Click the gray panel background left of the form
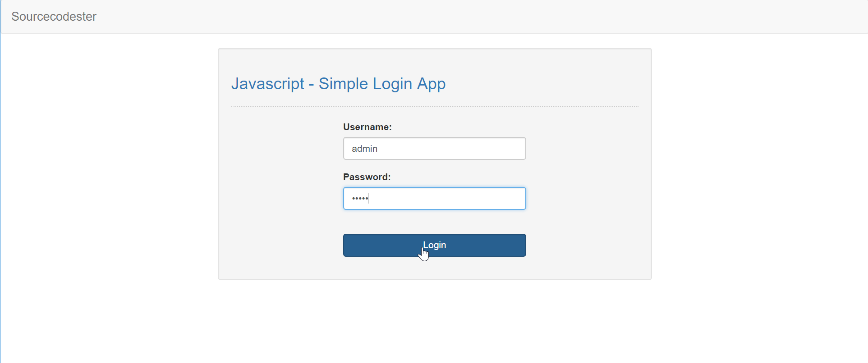This screenshot has height=363, width=868. [x=280, y=189]
